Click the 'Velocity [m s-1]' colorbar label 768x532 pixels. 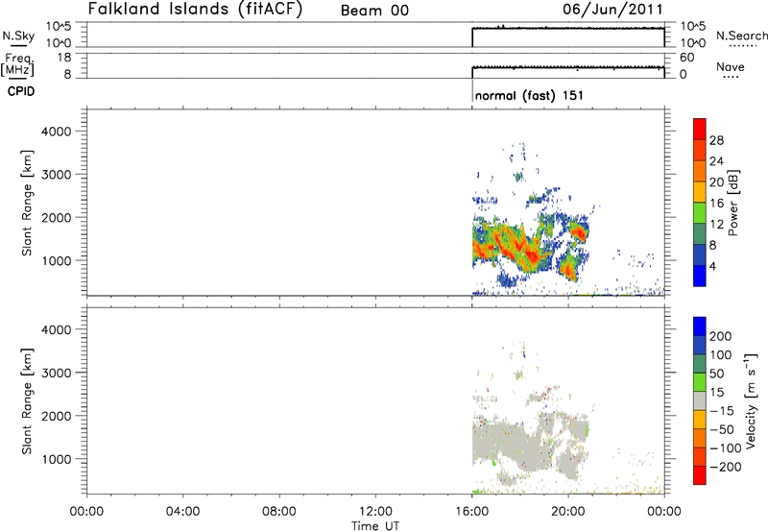coord(751,400)
